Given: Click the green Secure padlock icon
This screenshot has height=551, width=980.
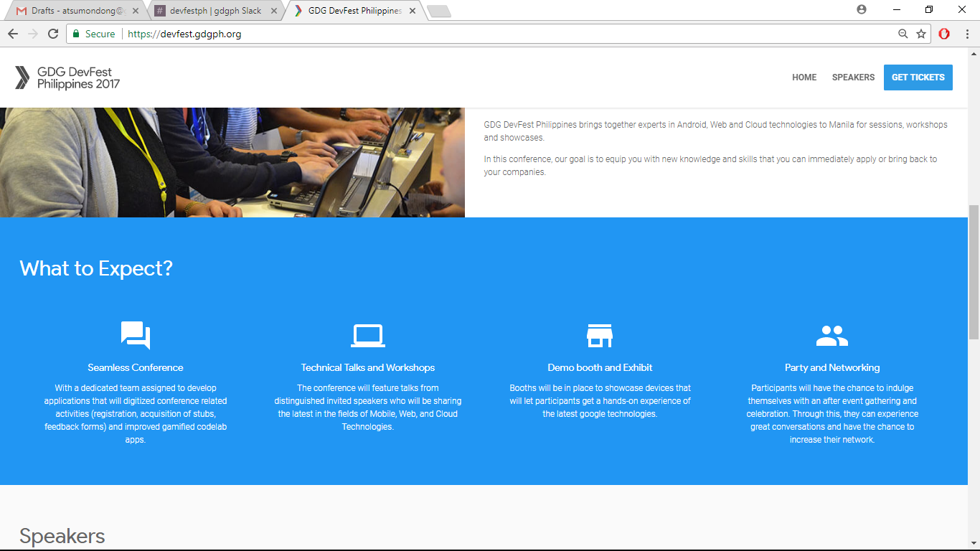Looking at the screenshot, I should [76, 34].
